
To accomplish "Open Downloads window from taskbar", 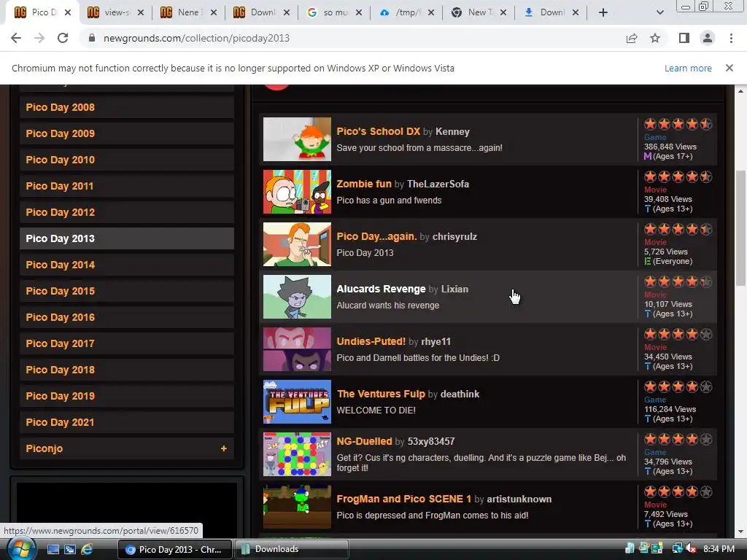I will (x=292, y=549).
